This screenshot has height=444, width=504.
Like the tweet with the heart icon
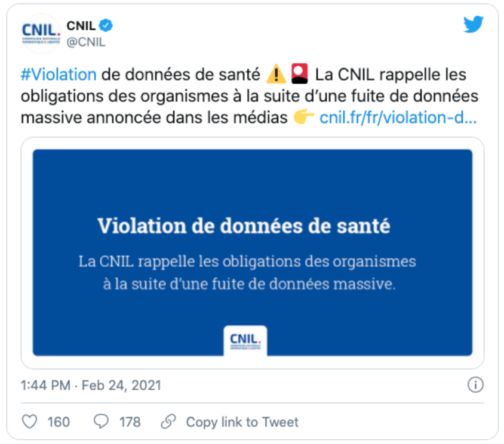point(29,421)
